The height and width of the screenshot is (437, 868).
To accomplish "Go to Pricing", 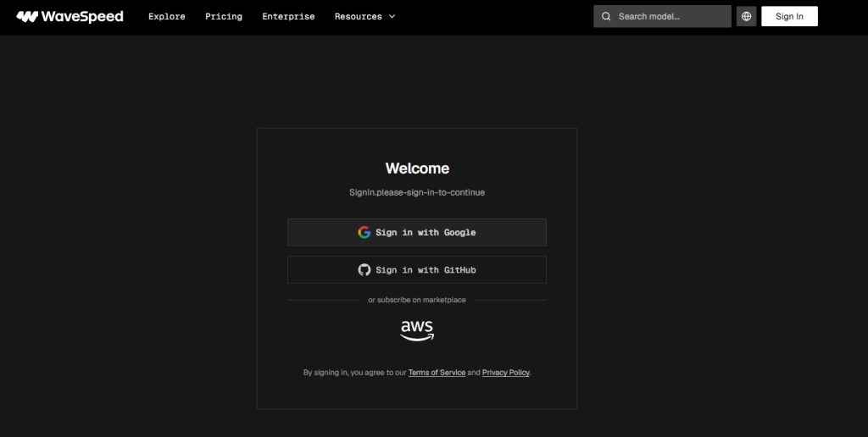I will click(x=224, y=17).
